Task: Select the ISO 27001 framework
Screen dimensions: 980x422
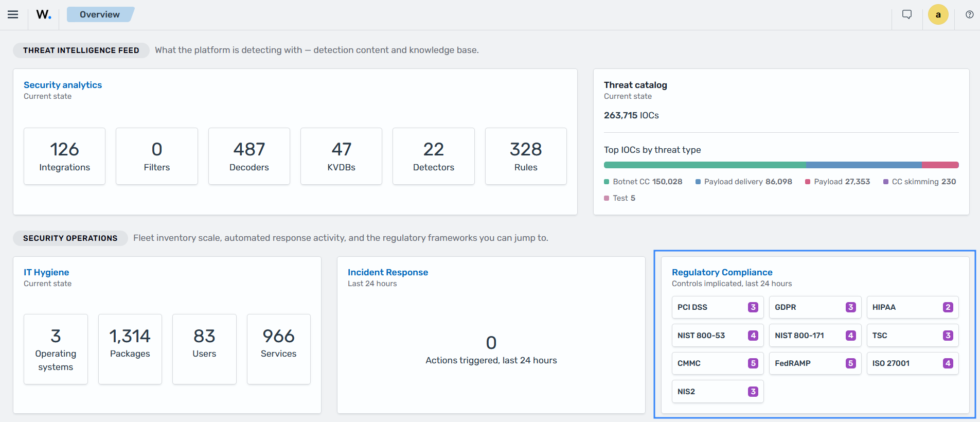Action: point(913,363)
